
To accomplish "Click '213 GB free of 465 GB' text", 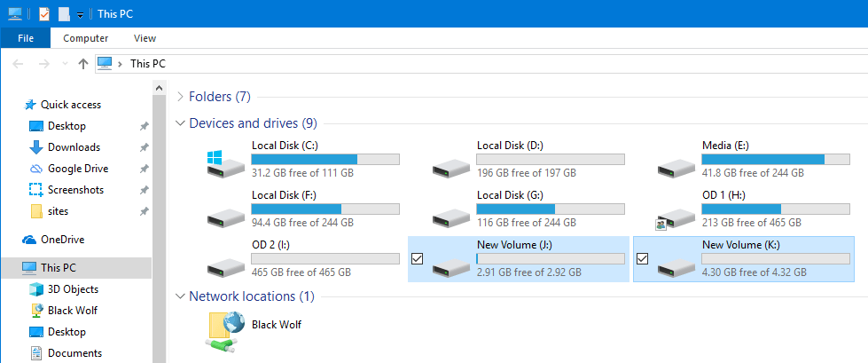I will point(751,223).
